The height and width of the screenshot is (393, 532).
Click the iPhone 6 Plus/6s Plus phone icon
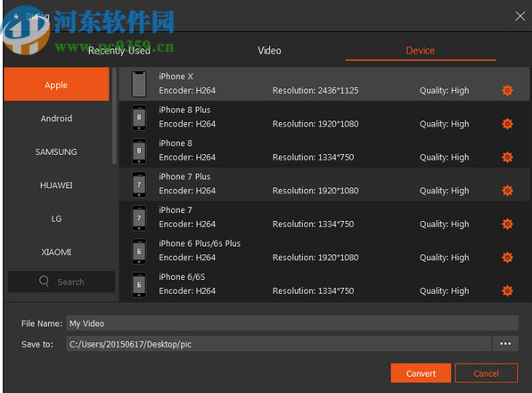[x=139, y=251]
